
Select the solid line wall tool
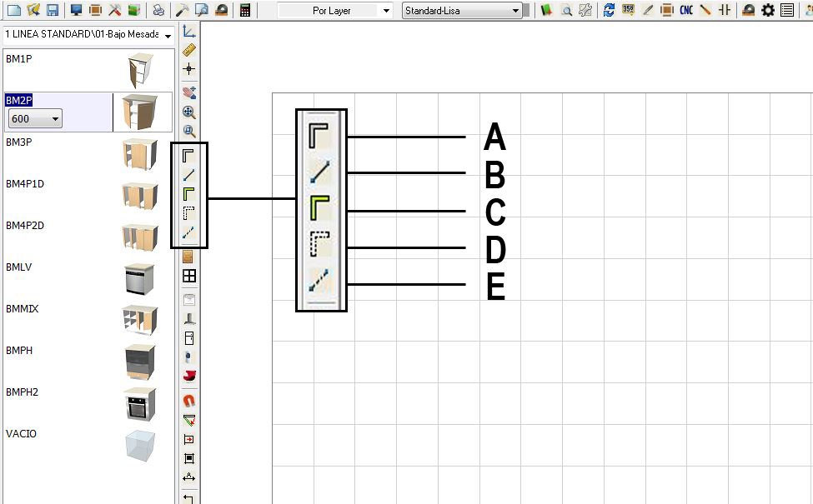coord(188,175)
